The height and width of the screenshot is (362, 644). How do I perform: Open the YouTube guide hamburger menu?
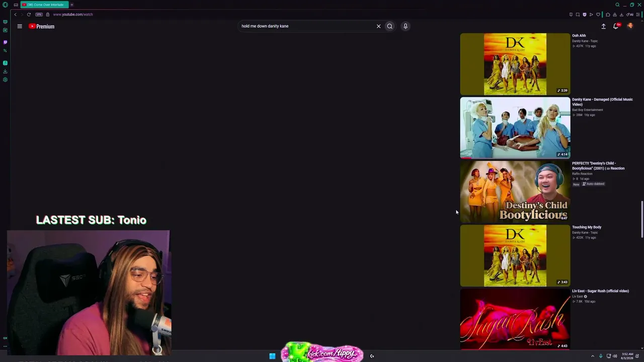coord(20,26)
